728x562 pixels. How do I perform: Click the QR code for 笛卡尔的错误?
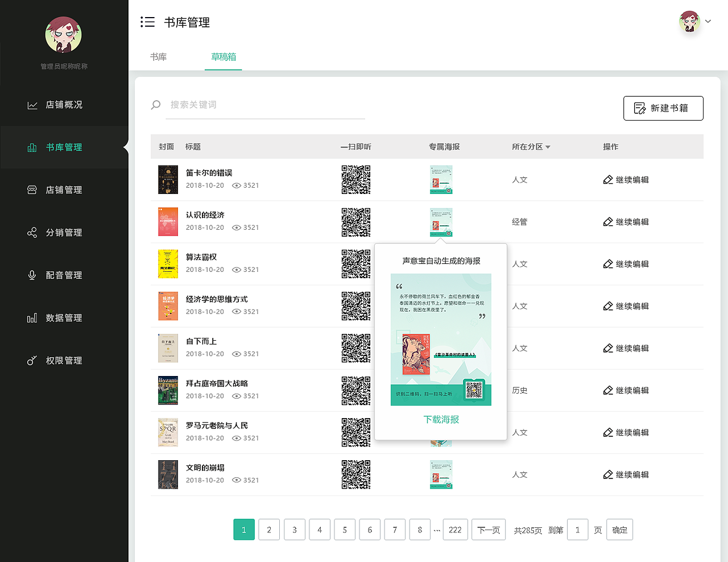355,180
